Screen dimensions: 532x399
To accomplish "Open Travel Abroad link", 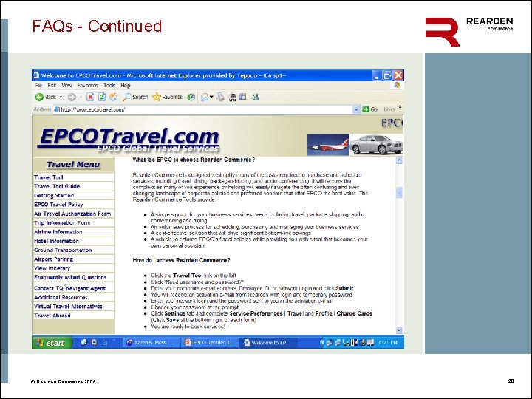I will tap(52, 316).
